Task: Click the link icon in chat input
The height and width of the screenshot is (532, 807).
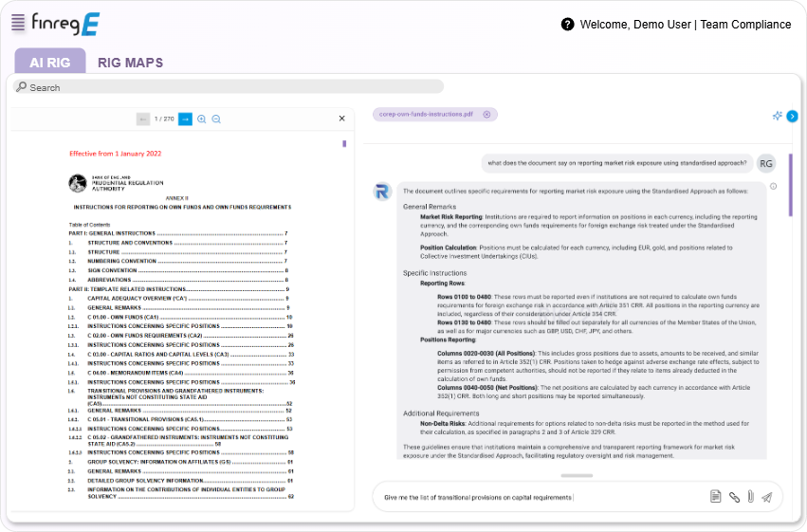Action: click(733, 497)
